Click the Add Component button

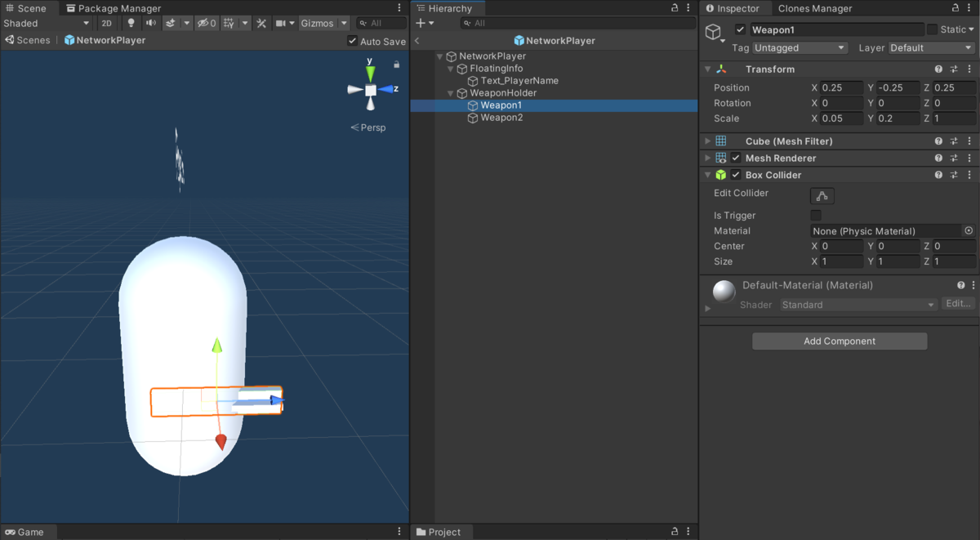pos(840,341)
